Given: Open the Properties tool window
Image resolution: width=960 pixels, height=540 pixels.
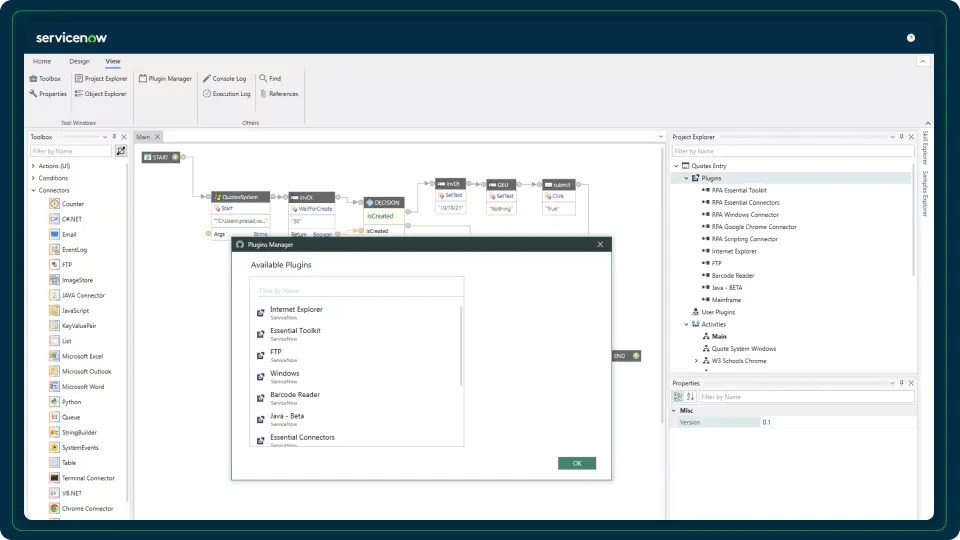Looking at the screenshot, I should (x=47, y=94).
